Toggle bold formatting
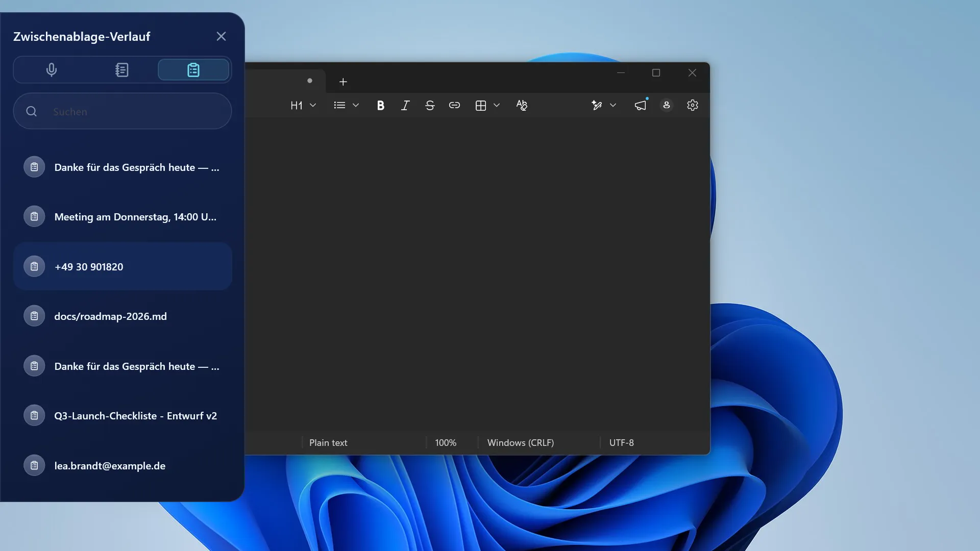980x551 pixels. [x=380, y=105]
